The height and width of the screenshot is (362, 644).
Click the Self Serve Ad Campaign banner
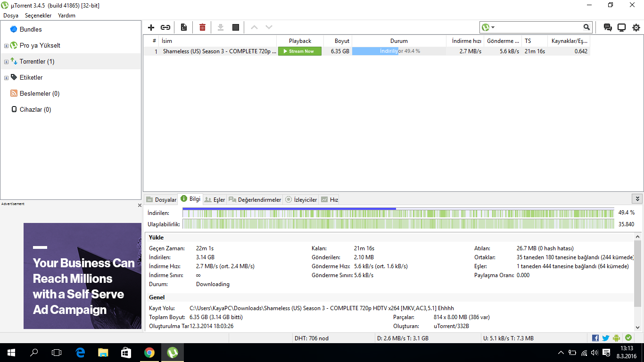click(83, 276)
